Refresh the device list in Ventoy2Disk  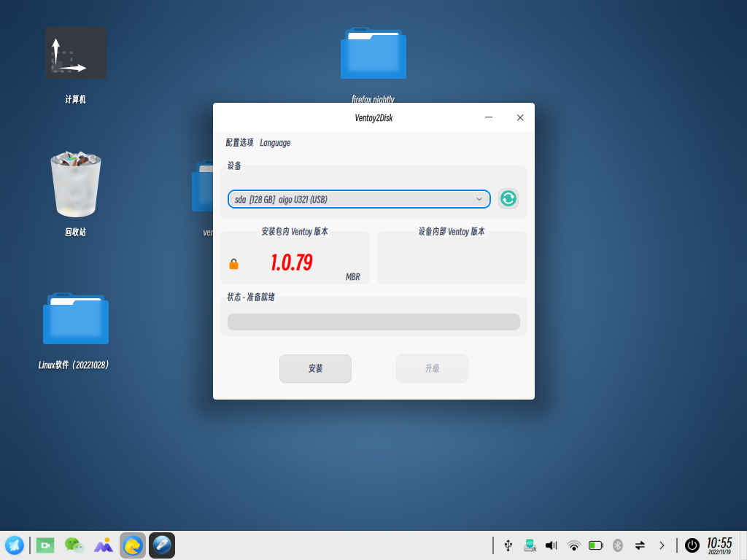point(508,198)
